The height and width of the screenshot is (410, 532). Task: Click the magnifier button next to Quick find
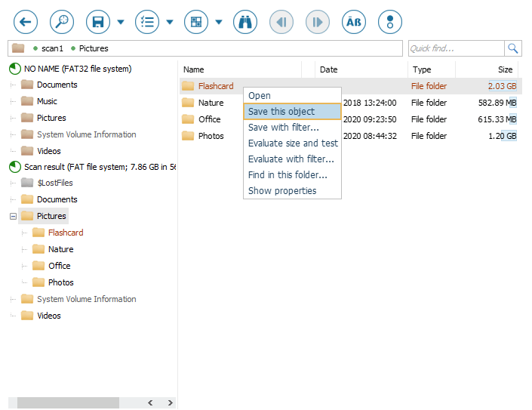point(513,48)
